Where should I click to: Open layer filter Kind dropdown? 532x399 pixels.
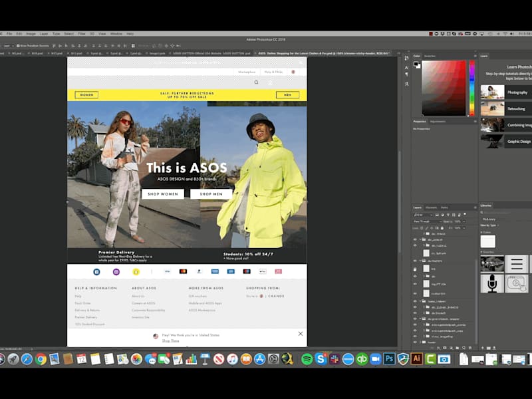click(423, 215)
